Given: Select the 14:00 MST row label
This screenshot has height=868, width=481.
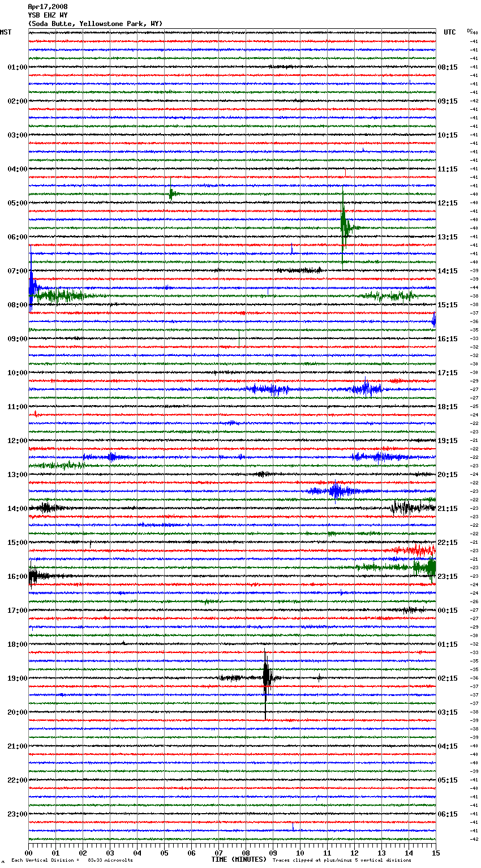Looking at the screenshot, I should (x=18, y=509).
